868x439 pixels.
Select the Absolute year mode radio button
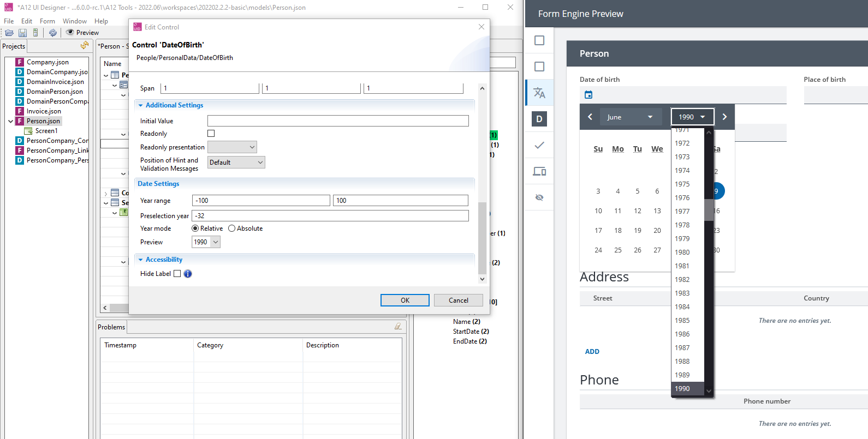232,228
